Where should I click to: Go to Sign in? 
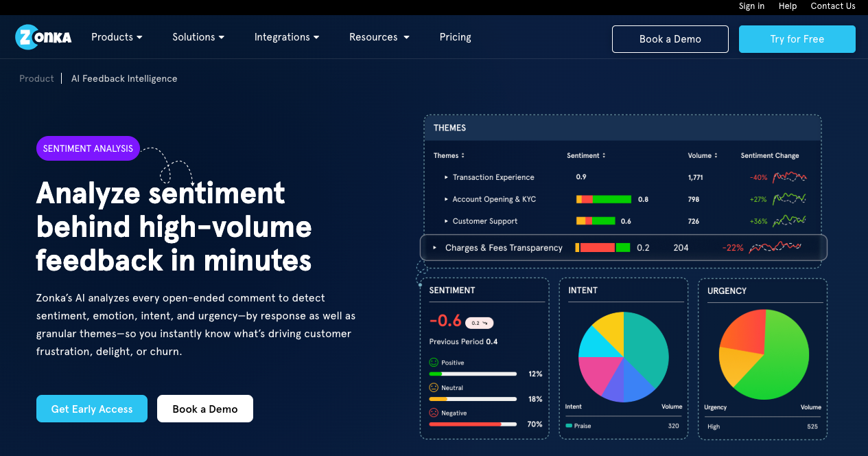[x=751, y=6]
